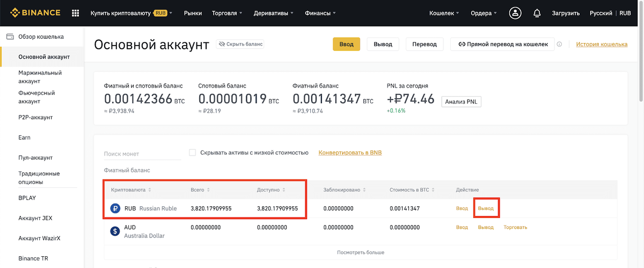Click Конвертировать в BNB link
The height and width of the screenshot is (268, 644).
(350, 153)
